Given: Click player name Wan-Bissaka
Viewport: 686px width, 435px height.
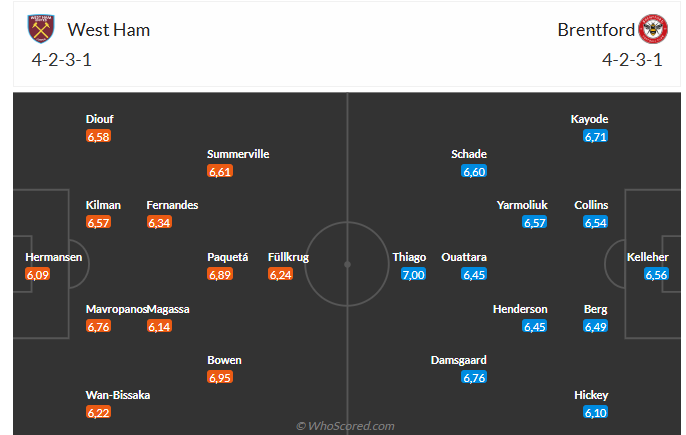Looking at the screenshot, I should 118,395.
